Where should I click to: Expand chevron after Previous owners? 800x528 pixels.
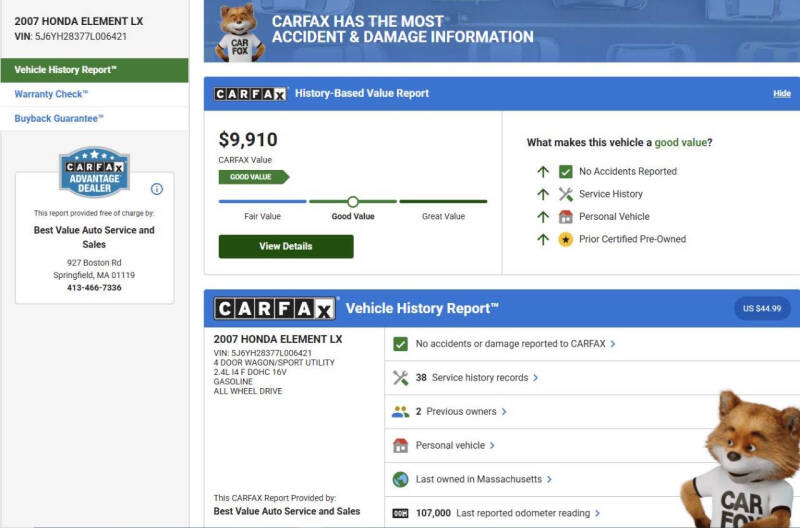504,412
